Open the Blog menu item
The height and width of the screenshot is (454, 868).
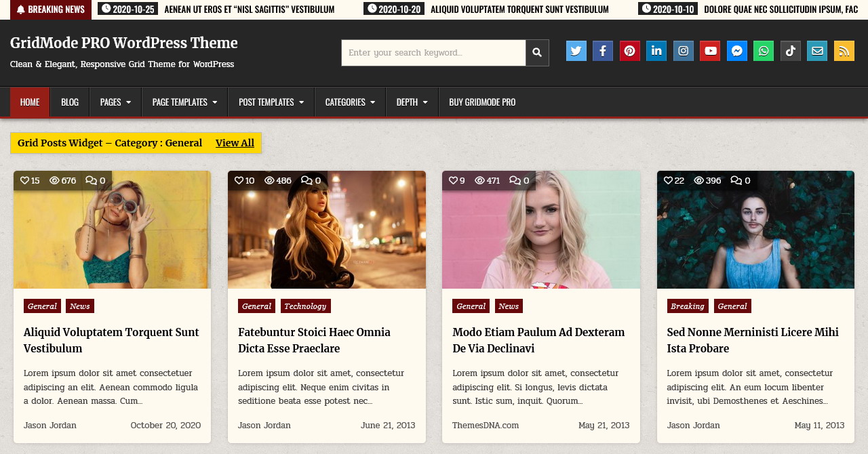(x=70, y=102)
